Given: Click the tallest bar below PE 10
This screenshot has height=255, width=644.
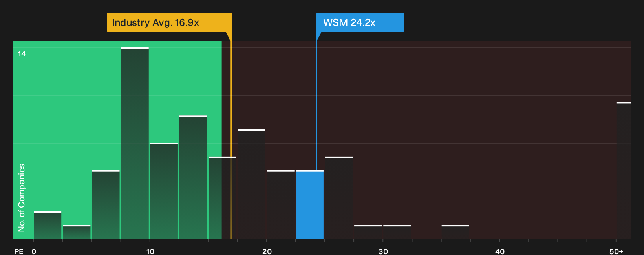Looking at the screenshot, I should (x=135, y=143).
